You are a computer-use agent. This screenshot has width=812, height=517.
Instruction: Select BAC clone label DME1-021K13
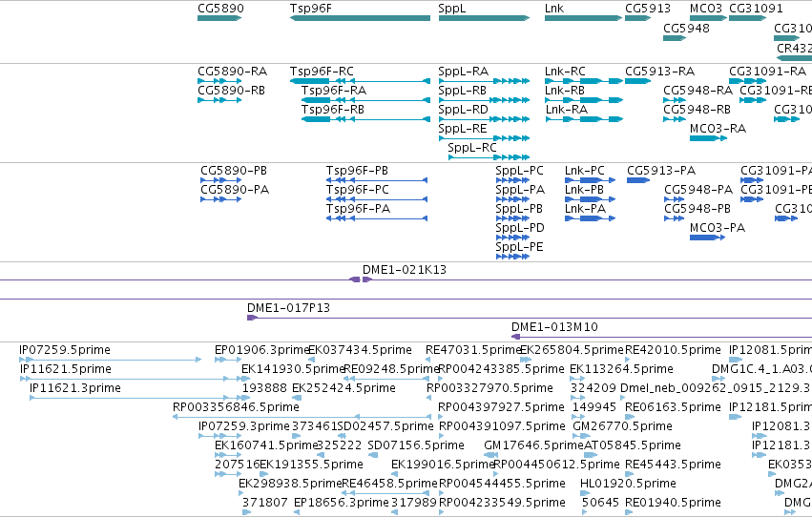pos(404,270)
